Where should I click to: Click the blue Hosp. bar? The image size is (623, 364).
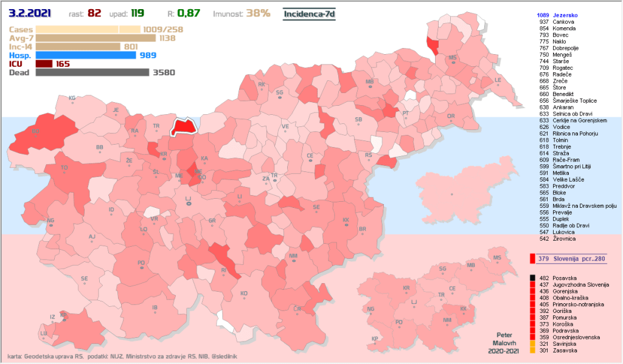[x=86, y=55]
